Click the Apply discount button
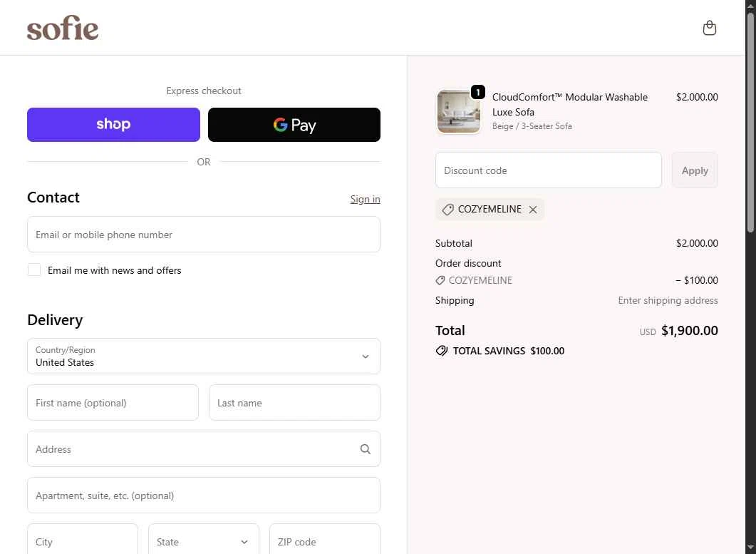 pos(695,170)
